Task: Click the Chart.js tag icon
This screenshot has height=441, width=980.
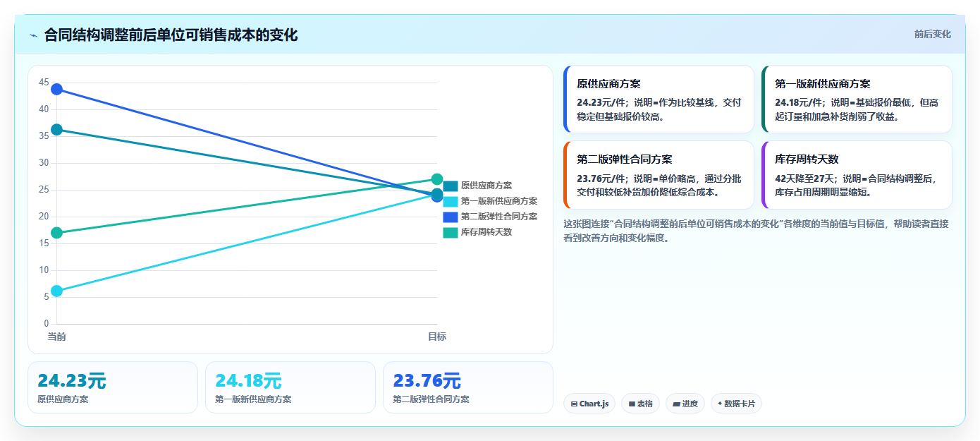Action: (x=574, y=404)
